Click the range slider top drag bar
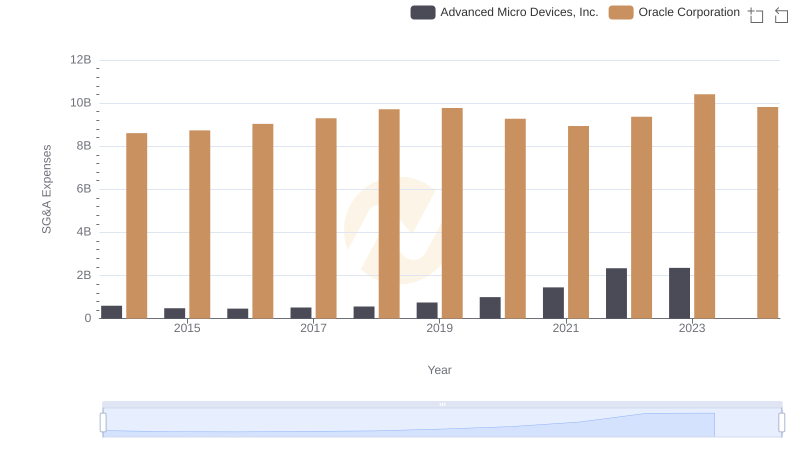The height and width of the screenshot is (461, 800). click(442, 404)
